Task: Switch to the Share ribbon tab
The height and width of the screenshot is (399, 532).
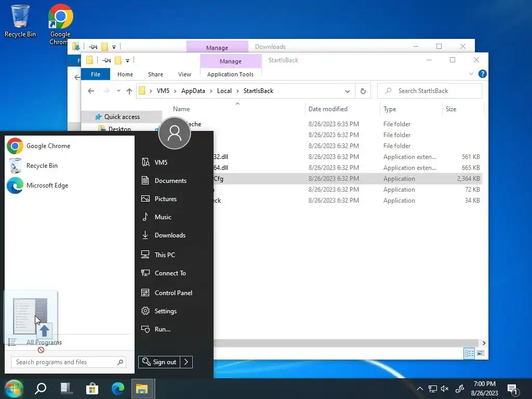Action: click(155, 74)
